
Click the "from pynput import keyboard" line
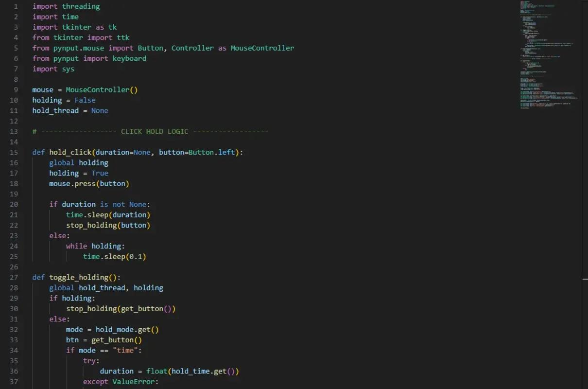tap(89, 58)
